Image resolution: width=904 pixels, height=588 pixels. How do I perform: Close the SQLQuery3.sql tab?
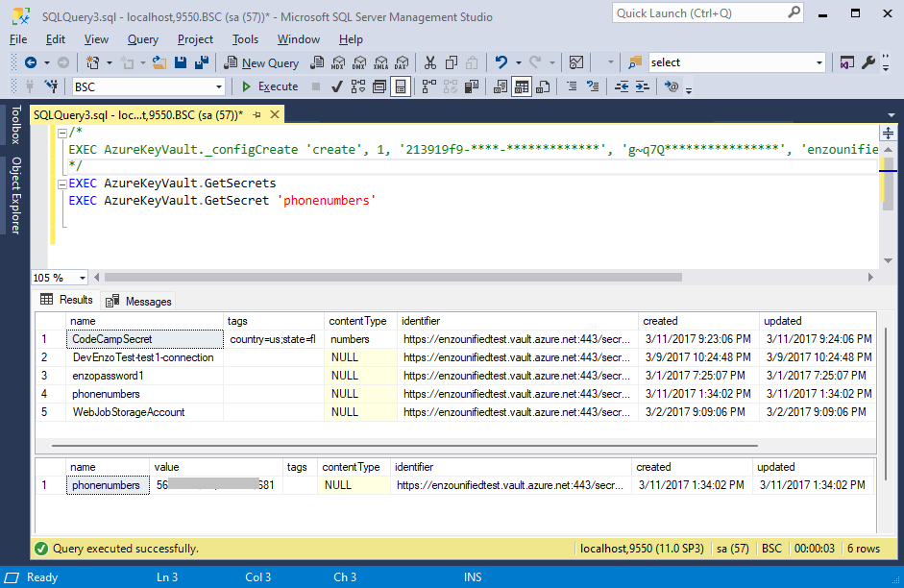275,114
